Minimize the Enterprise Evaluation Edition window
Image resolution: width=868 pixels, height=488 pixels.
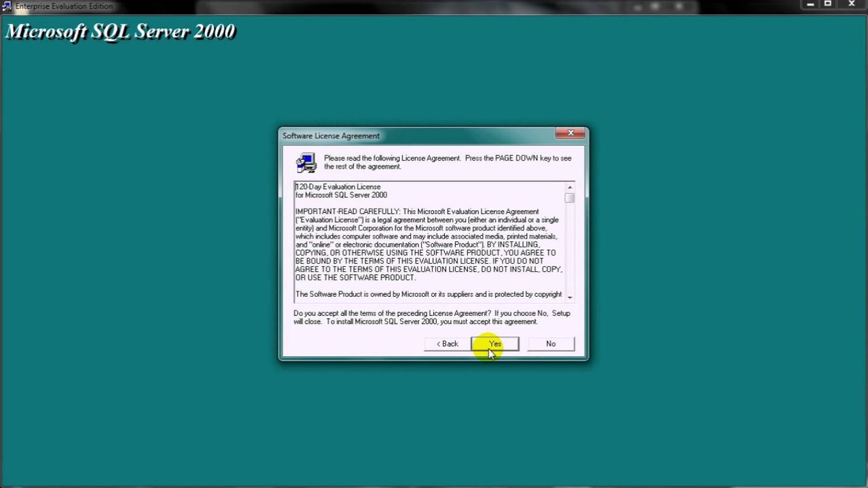click(810, 5)
